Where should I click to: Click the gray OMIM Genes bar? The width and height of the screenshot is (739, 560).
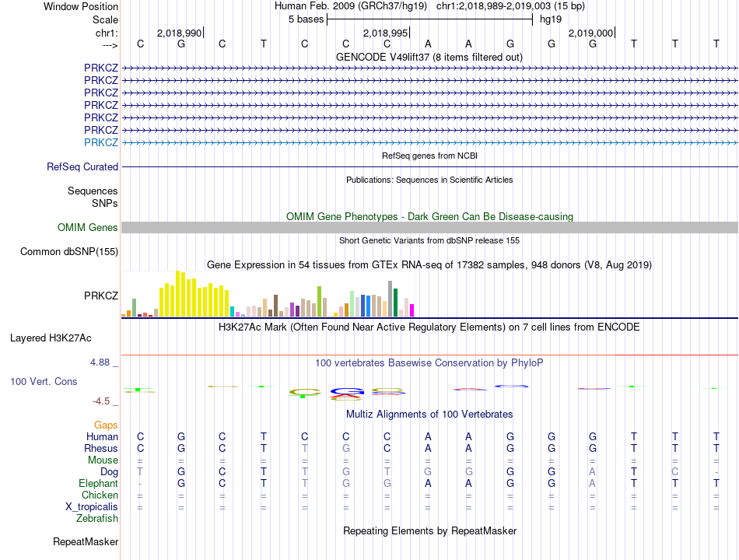click(x=429, y=228)
